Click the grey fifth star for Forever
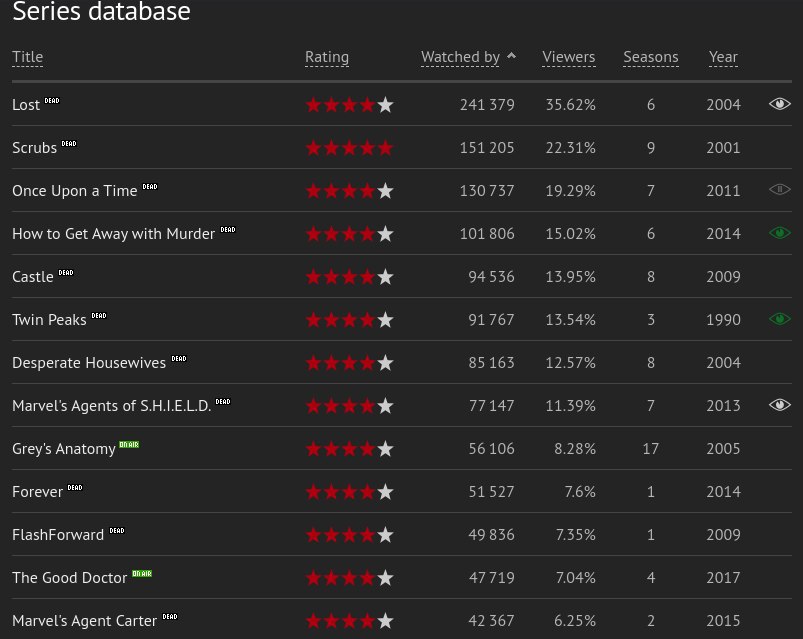This screenshot has height=639, width=803. tap(385, 492)
